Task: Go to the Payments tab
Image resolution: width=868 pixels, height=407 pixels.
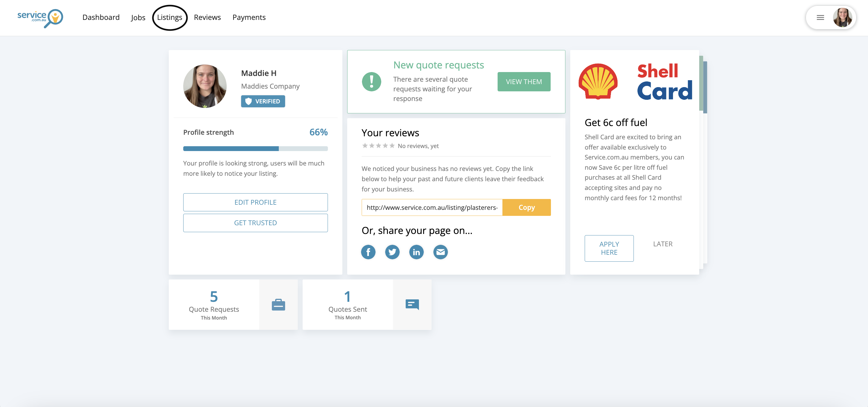Action: [249, 17]
